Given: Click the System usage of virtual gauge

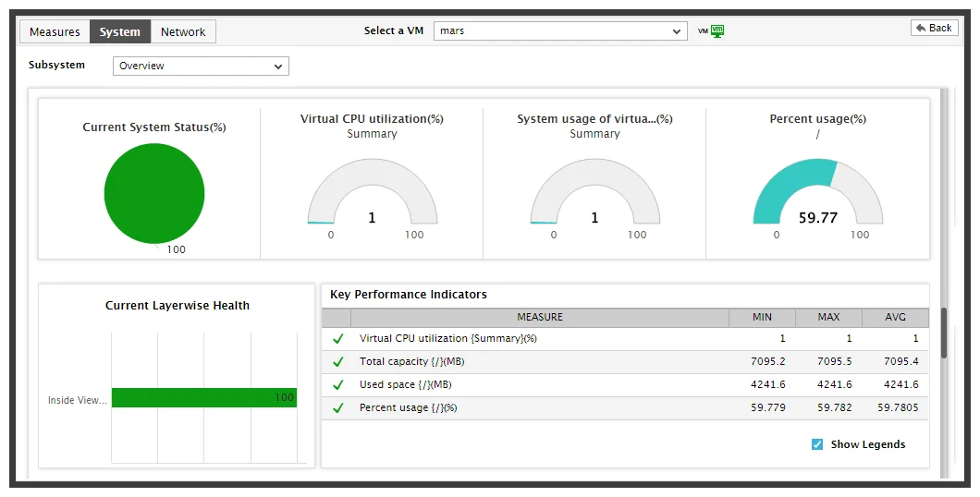Looking at the screenshot, I should 595,191.
